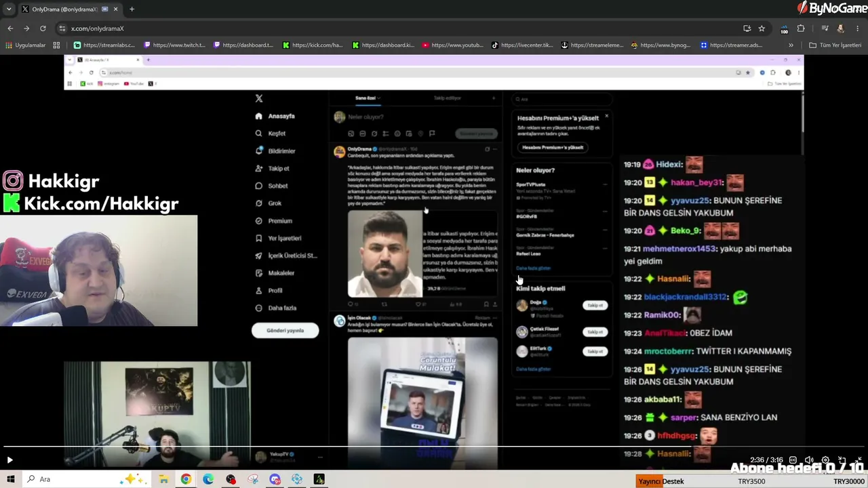Open Bildirimler notifications in the sidebar
Viewport: 868px width, 488px height.
click(275, 151)
